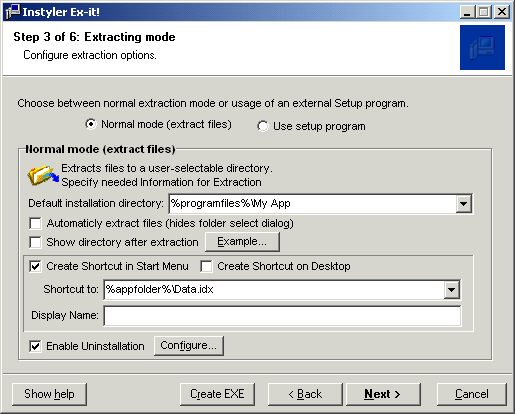
Task: Open the Example... button
Action: tap(242, 242)
